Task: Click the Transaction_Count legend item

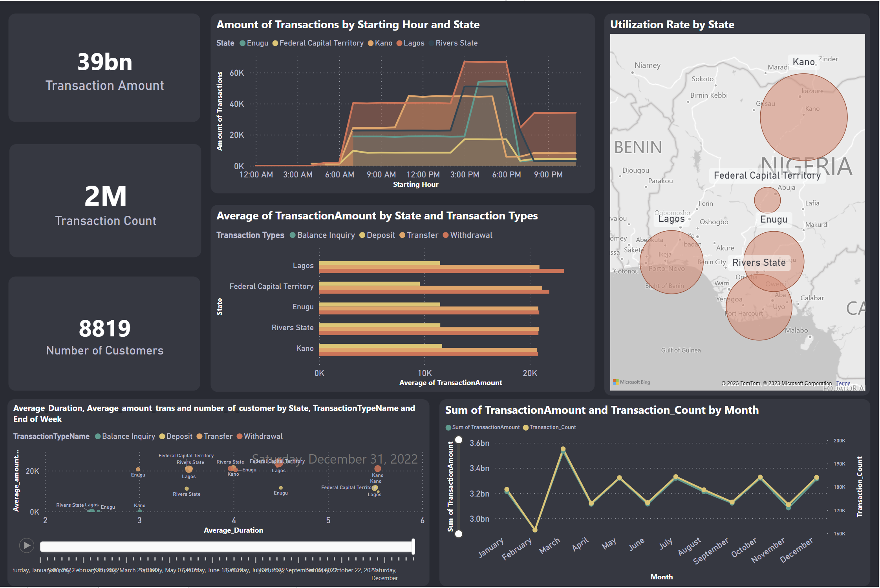Action: click(x=552, y=427)
